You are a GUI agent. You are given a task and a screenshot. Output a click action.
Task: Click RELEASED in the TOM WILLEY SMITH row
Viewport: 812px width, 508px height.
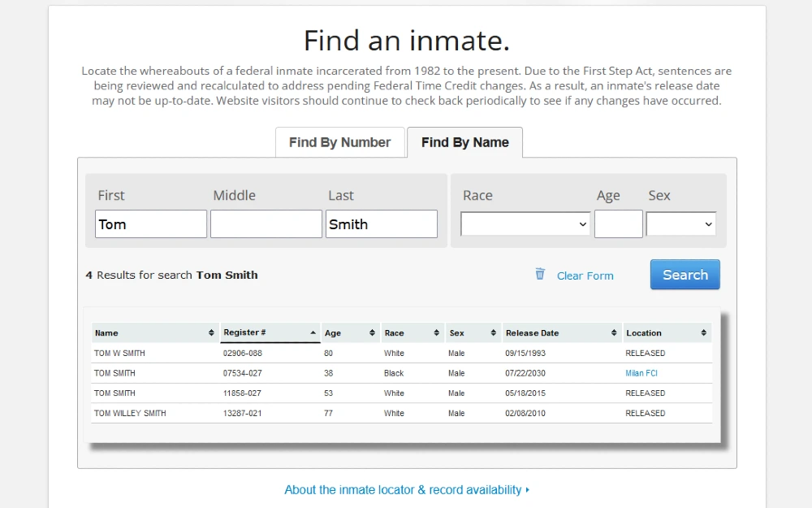click(646, 413)
